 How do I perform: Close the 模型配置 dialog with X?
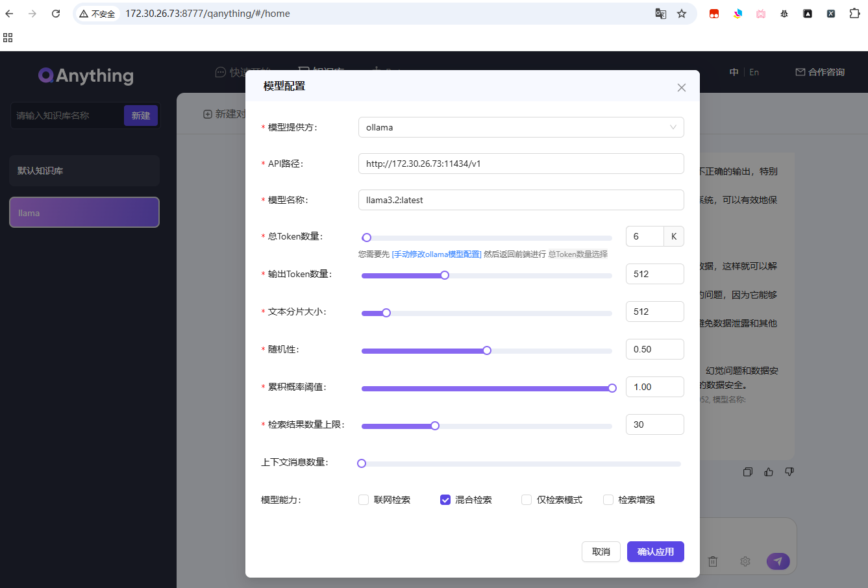click(681, 88)
